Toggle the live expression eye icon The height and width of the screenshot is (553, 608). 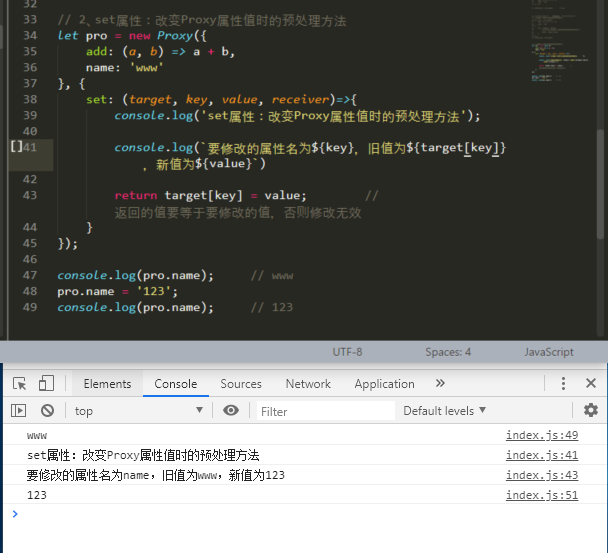tap(231, 410)
